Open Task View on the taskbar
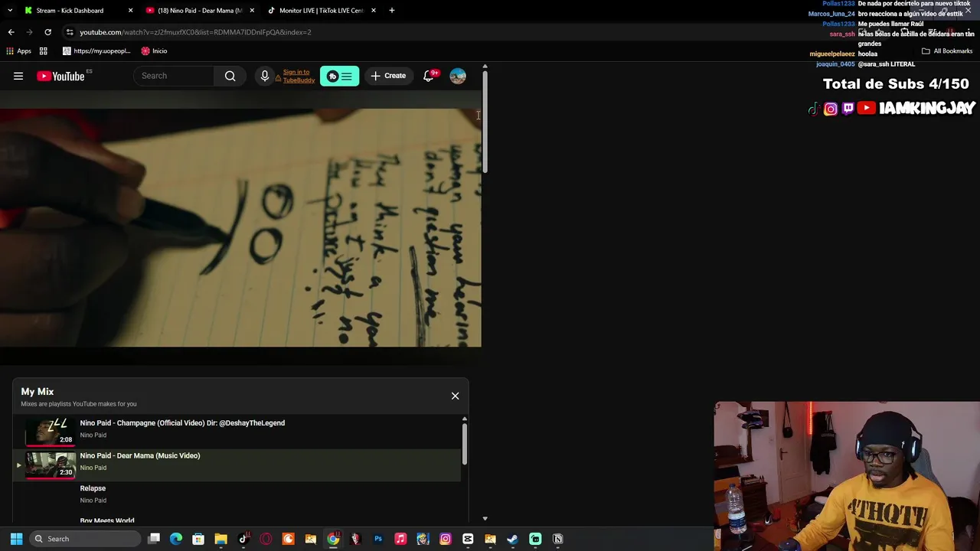The image size is (980, 551). [x=154, y=539]
